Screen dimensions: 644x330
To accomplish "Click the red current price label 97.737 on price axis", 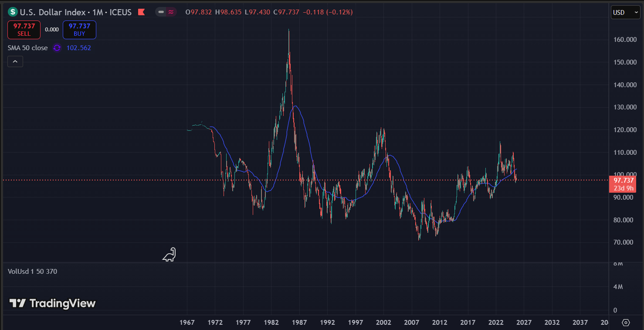I will click(623, 180).
